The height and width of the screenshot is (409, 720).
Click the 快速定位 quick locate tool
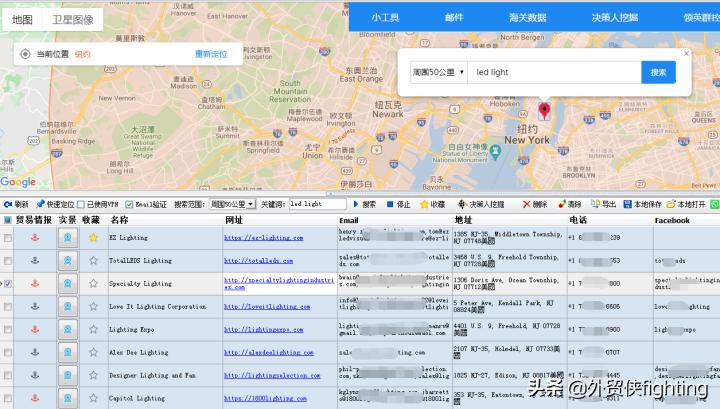(x=55, y=204)
